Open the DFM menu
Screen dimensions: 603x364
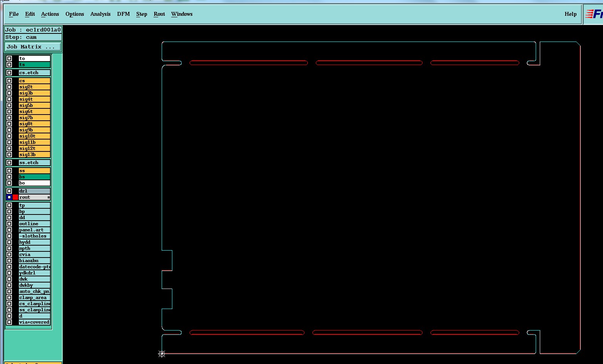tap(124, 14)
